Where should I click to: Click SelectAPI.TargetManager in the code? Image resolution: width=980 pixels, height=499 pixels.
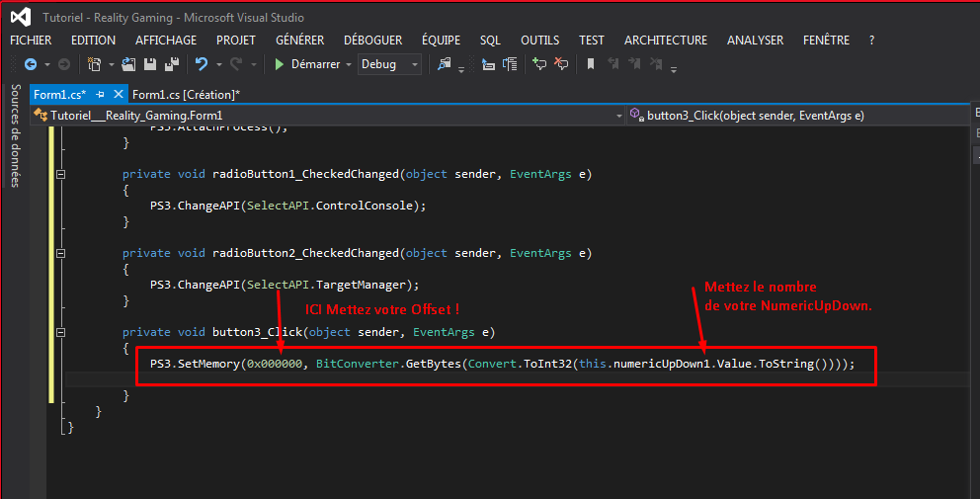(326, 285)
